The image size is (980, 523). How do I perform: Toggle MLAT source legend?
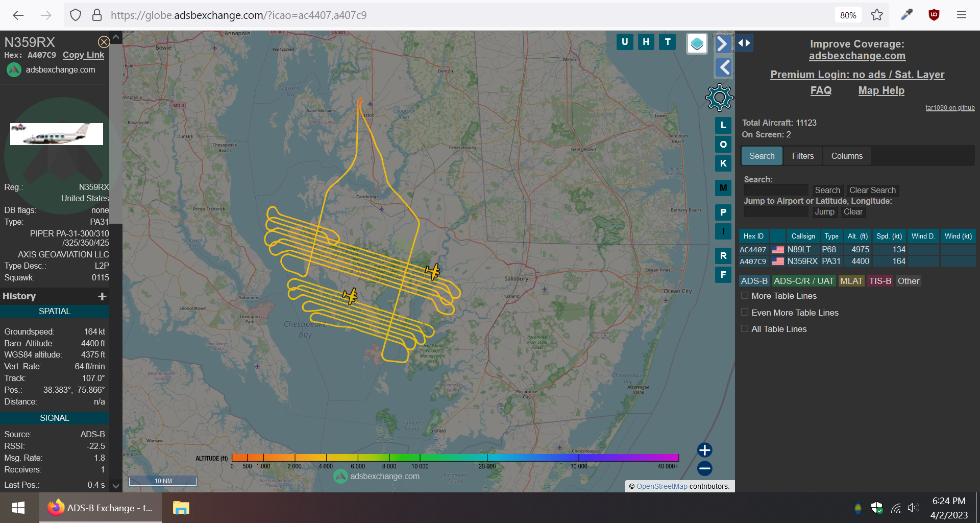point(851,281)
